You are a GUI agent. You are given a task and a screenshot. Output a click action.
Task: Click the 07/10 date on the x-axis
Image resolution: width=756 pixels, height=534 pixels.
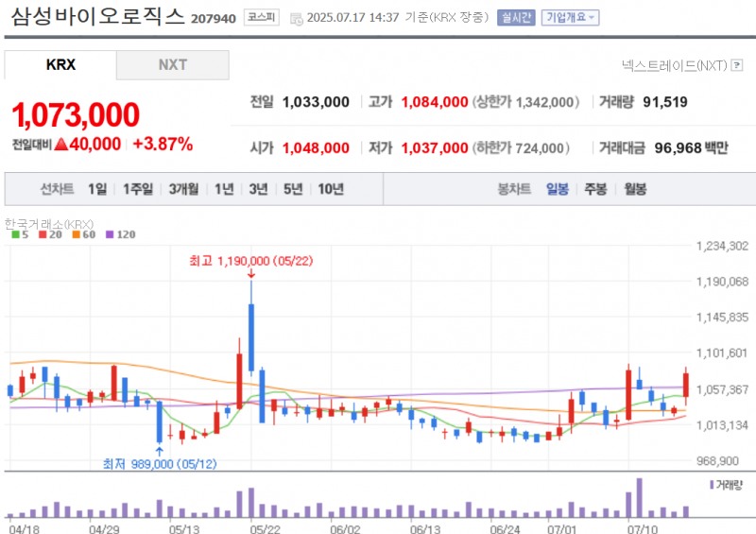[x=643, y=528]
